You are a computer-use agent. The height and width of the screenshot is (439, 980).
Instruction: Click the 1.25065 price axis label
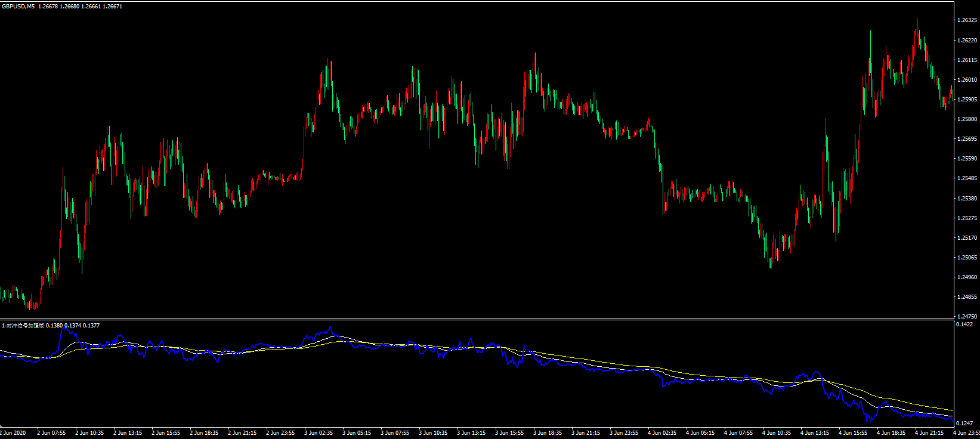pyautogui.click(x=966, y=258)
